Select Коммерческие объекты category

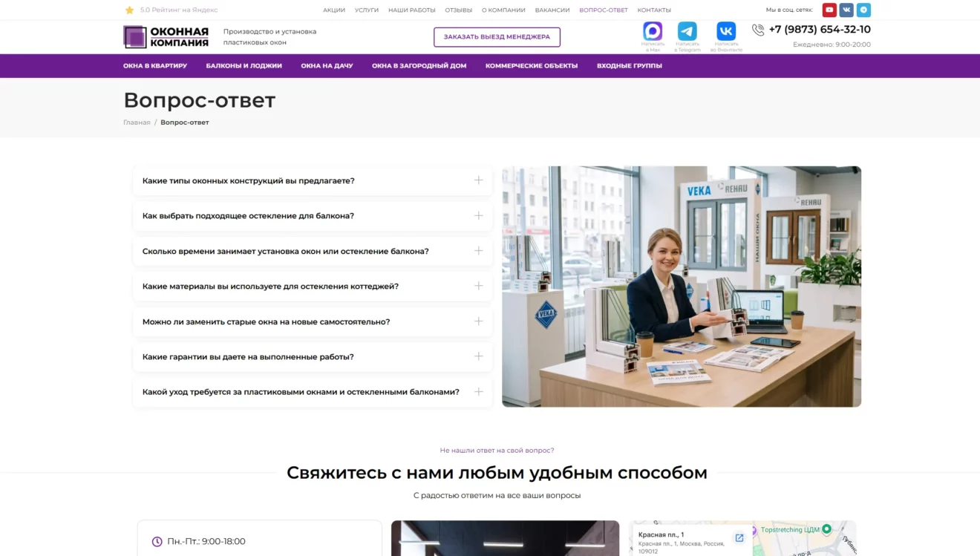pyautogui.click(x=532, y=66)
